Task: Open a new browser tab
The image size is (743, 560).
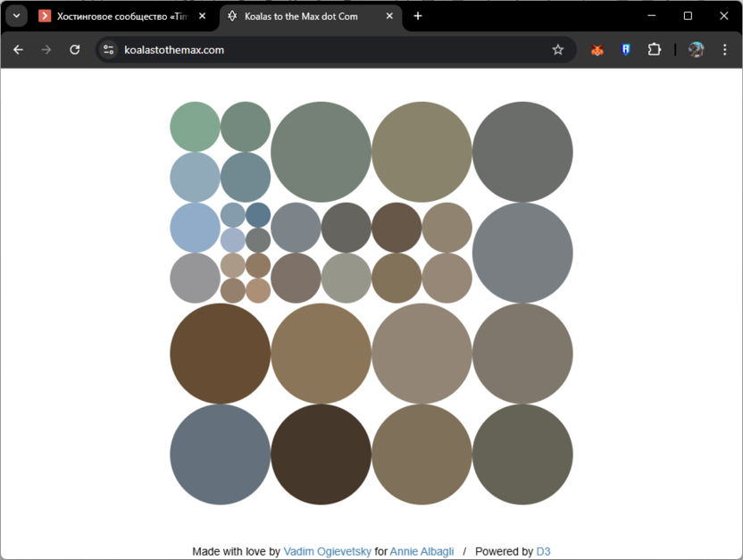Action: pos(417,16)
